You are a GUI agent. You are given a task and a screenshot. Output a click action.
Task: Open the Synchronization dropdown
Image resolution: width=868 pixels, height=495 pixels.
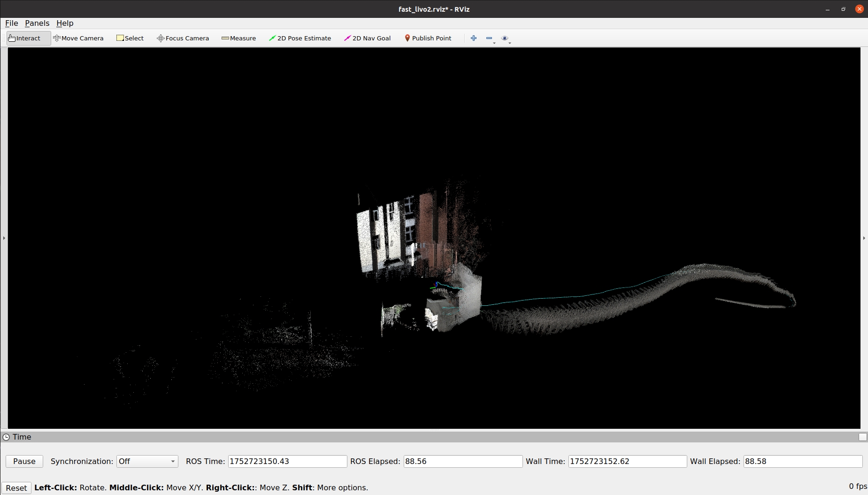(147, 461)
